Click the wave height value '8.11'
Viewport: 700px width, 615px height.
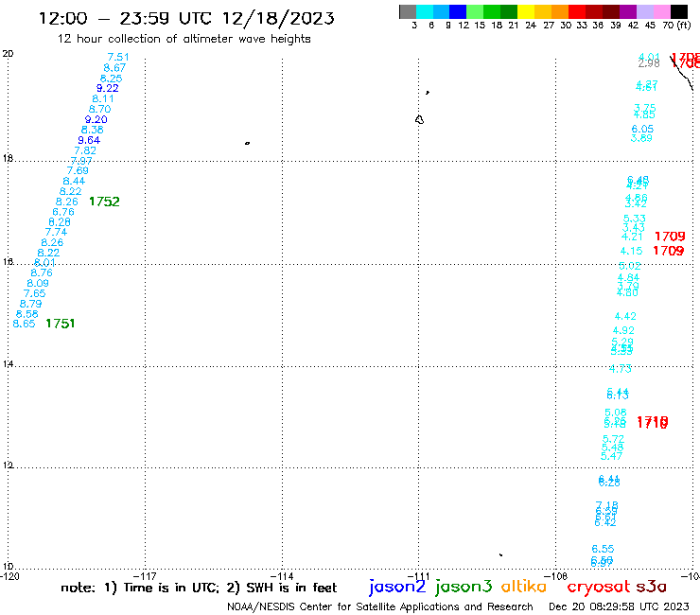[103, 98]
